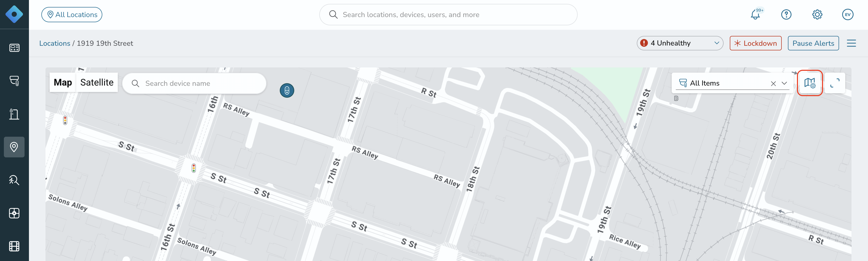Switch to Satellite view
This screenshot has height=261, width=868.
[x=97, y=82]
